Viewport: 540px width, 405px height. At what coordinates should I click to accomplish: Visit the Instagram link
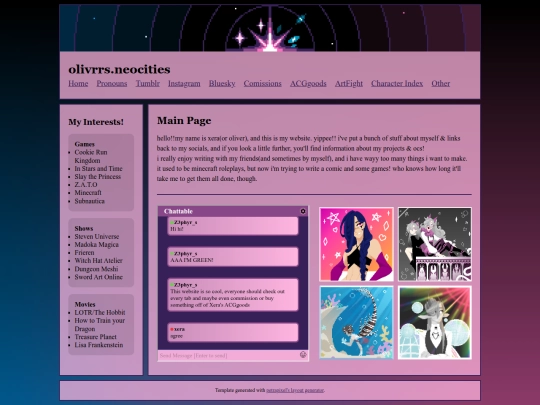184,83
